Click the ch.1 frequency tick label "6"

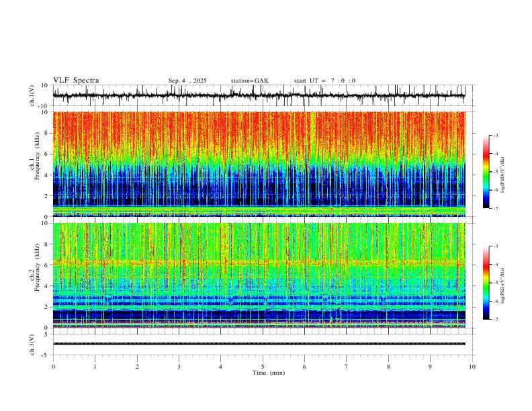point(46,154)
